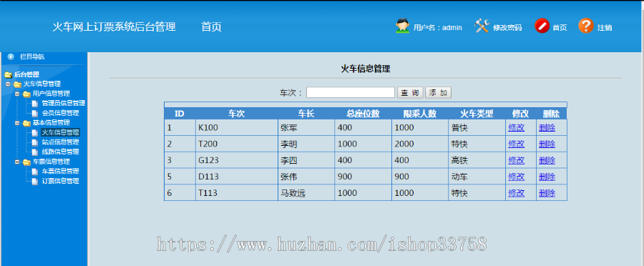Screen dimensions: 644x266
Task: Open 会员信息管理 in the sidebar
Action: (x=60, y=113)
